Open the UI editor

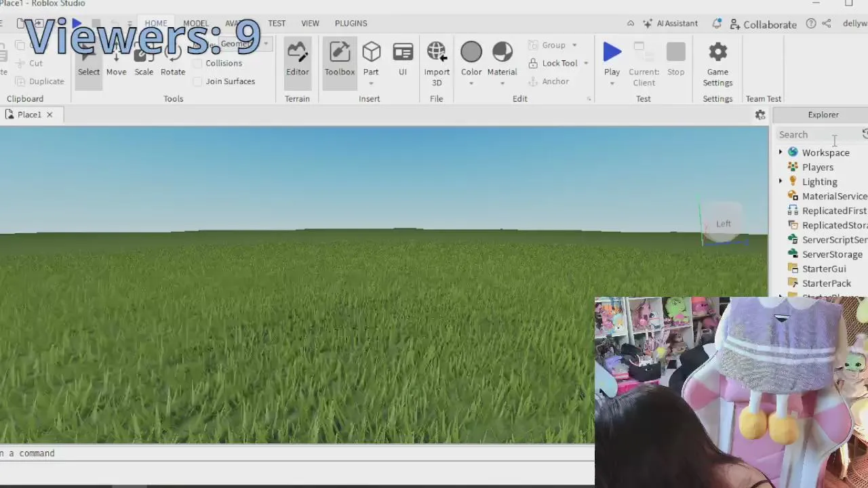403,59
